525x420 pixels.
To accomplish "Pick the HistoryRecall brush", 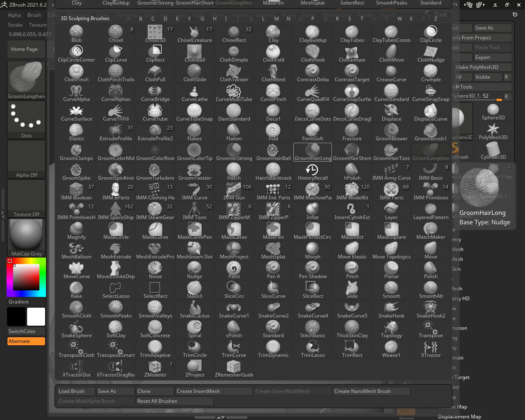I will [x=313, y=172].
